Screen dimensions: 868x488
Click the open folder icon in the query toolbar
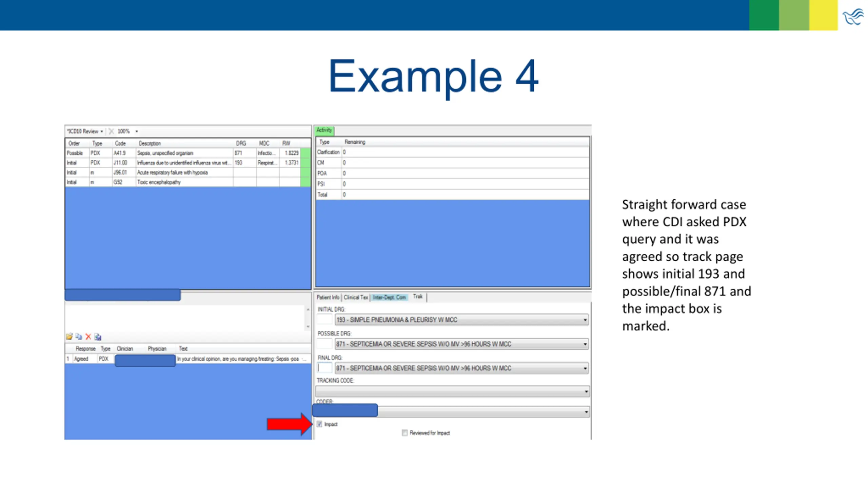pyautogui.click(x=70, y=337)
